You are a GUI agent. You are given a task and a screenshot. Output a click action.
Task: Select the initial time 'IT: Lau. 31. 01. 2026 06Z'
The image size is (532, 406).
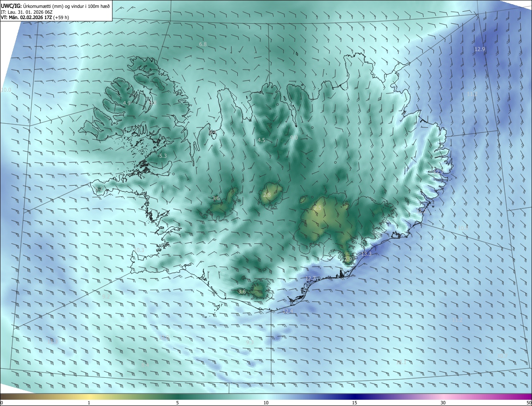coord(27,12)
